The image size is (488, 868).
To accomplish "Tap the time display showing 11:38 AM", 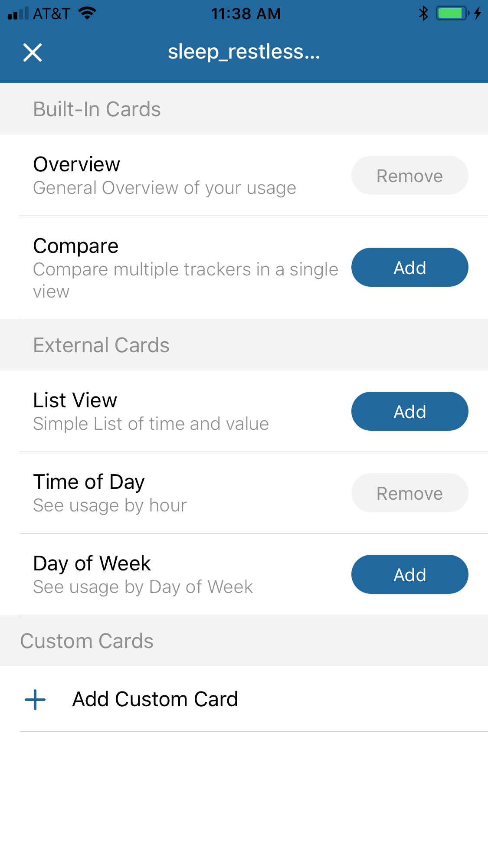I will pyautogui.click(x=246, y=13).
